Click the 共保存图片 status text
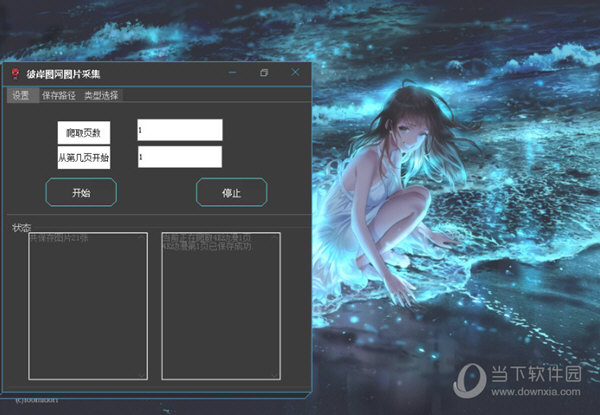 (59, 238)
